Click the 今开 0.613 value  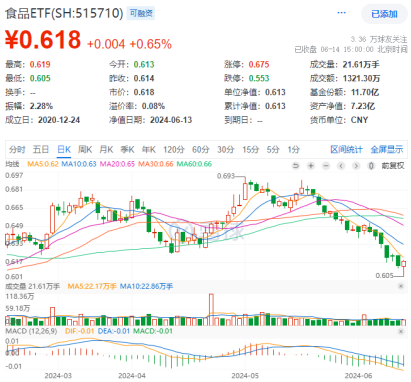tap(144, 64)
